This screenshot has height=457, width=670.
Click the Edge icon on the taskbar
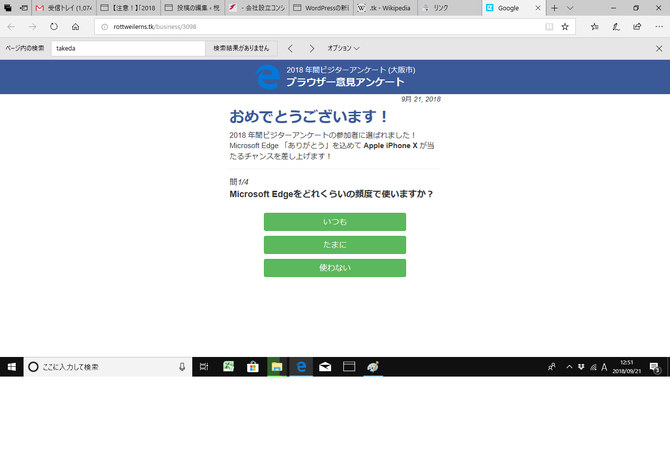click(301, 367)
